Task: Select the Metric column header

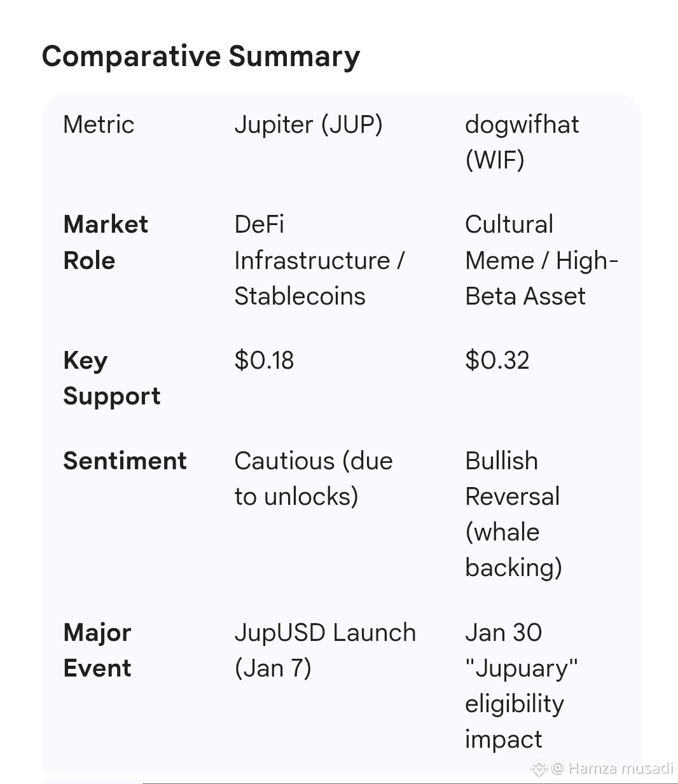Action: pos(99,125)
